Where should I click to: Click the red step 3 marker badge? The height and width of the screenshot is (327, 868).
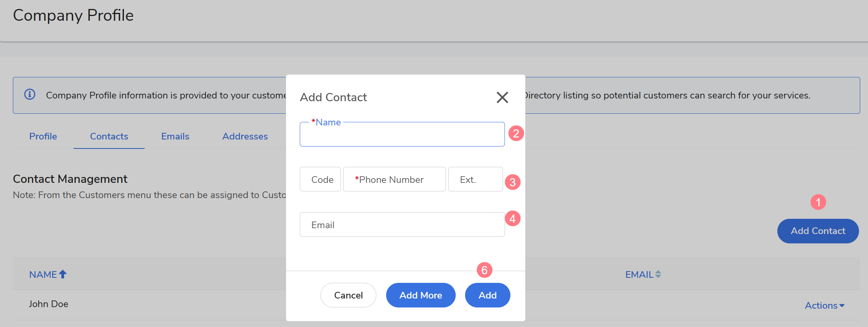click(512, 182)
